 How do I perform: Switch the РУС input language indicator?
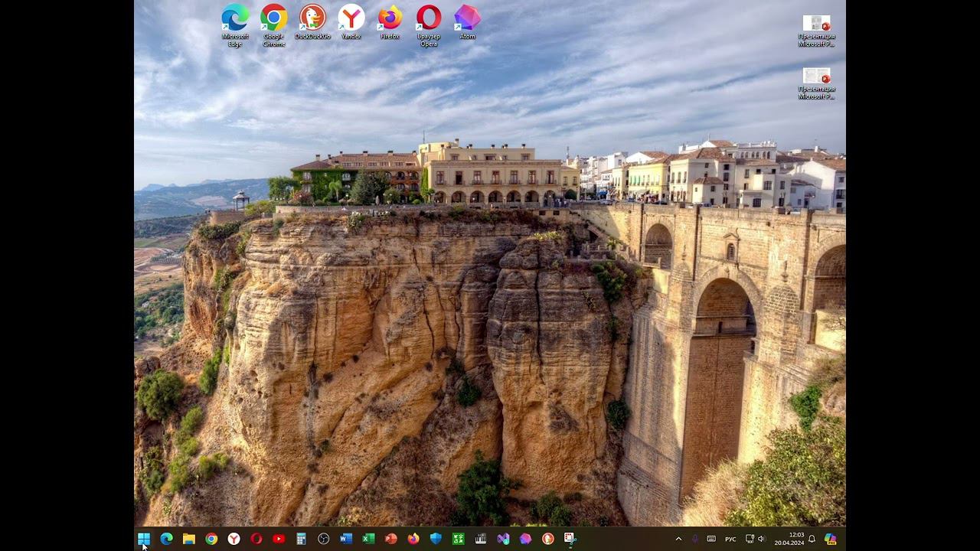click(730, 539)
